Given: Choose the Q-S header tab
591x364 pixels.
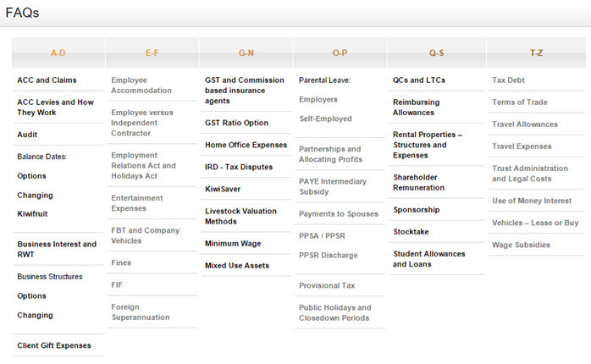Looking at the screenshot, I should pyautogui.click(x=436, y=52).
